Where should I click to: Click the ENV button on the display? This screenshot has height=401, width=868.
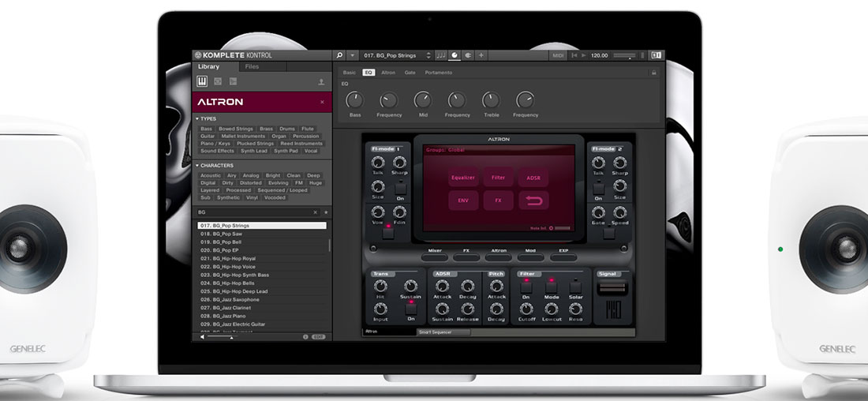[463, 200]
